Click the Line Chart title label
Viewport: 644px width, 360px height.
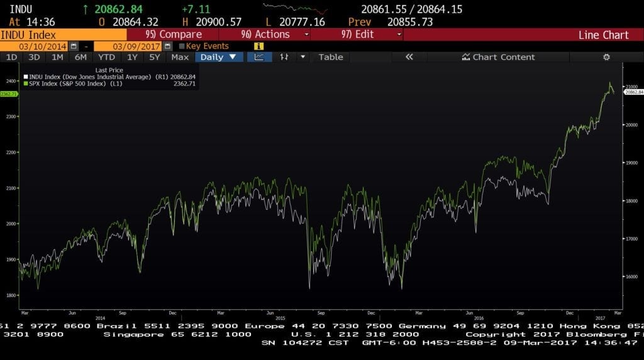pos(603,35)
